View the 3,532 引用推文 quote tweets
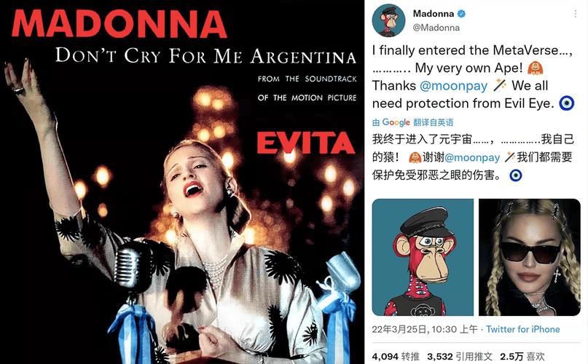Image resolution: width=588 pixels, height=364 pixels. pyautogui.click(x=459, y=356)
